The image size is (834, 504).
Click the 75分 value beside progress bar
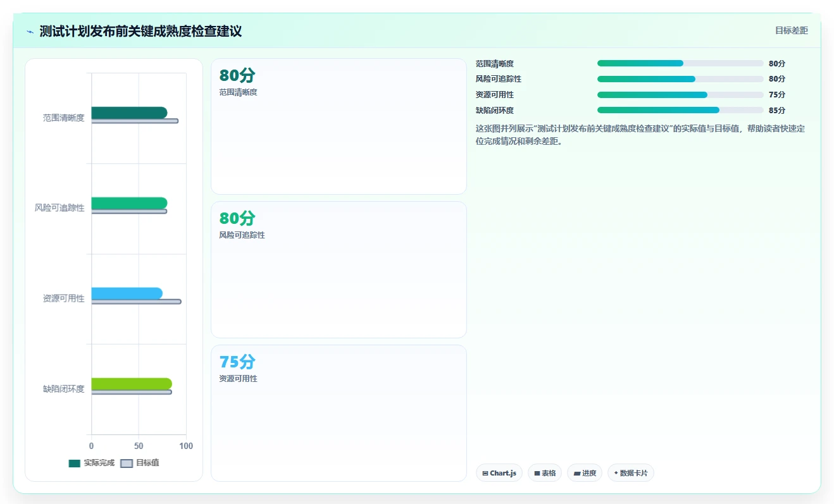(777, 95)
